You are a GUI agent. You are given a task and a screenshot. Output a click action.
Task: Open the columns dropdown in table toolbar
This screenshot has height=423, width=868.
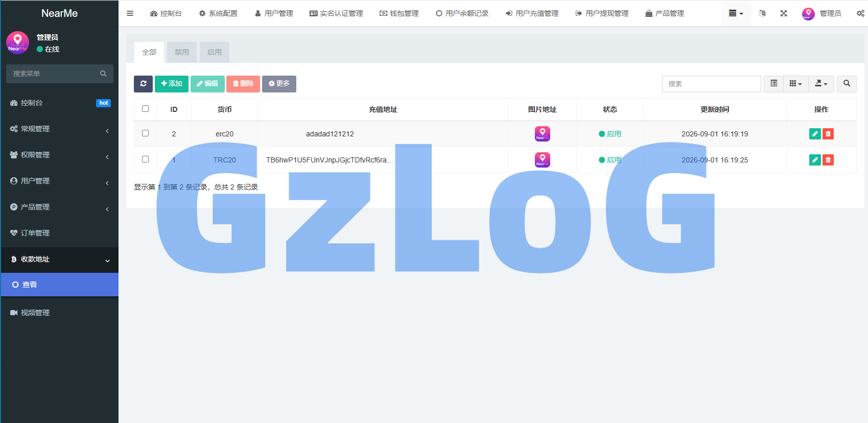click(x=796, y=84)
